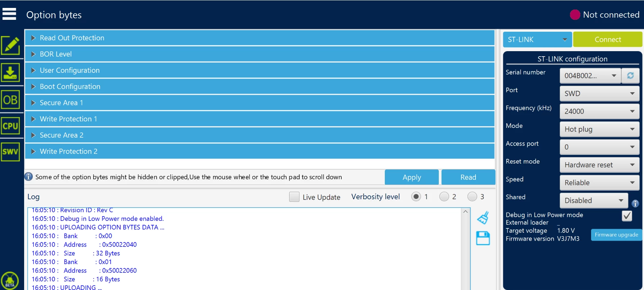Image resolution: width=644 pixels, height=290 pixels.
Task: Uncheck Debug in Low Power mode
Action: [627, 216]
